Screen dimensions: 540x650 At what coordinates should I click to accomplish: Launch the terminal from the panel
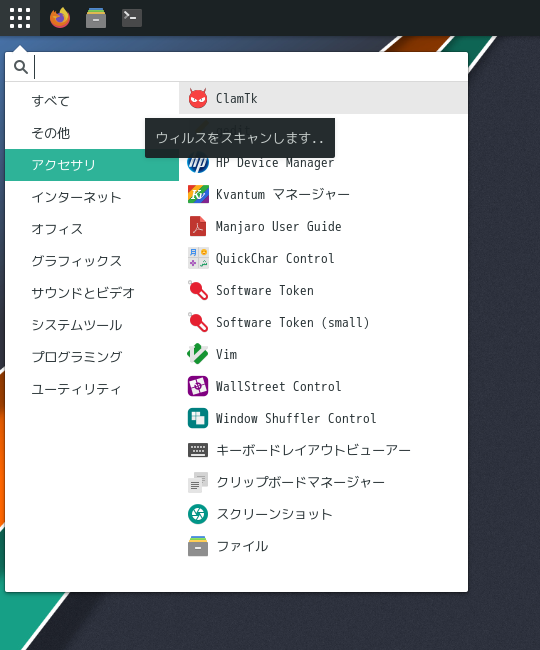pyautogui.click(x=132, y=18)
